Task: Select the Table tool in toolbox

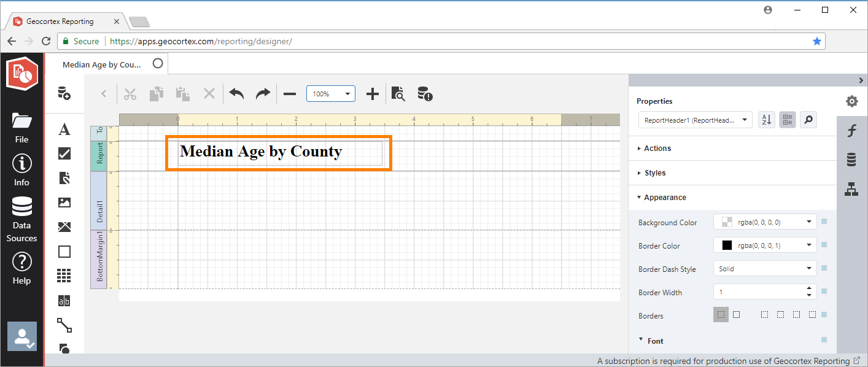Action: click(x=64, y=276)
